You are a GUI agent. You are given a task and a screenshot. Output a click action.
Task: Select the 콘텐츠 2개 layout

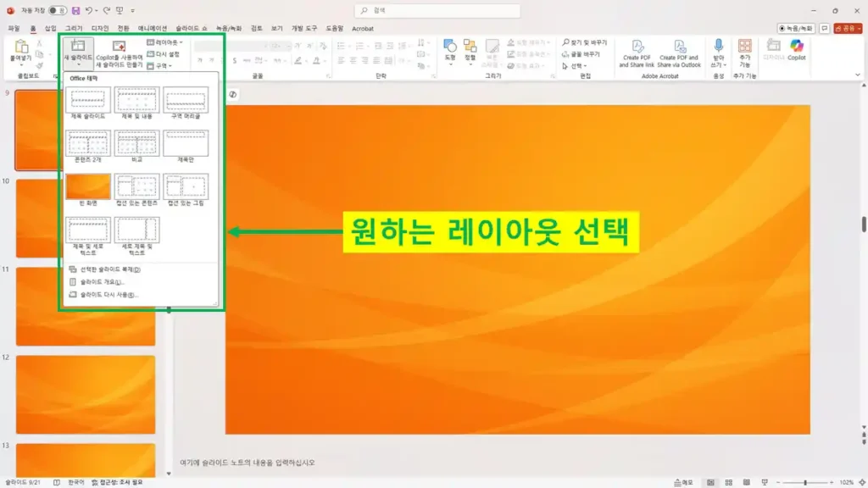(x=88, y=146)
